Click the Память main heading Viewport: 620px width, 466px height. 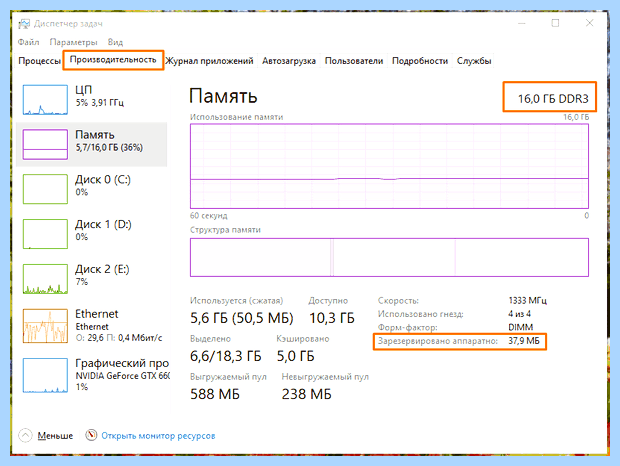pyautogui.click(x=223, y=96)
